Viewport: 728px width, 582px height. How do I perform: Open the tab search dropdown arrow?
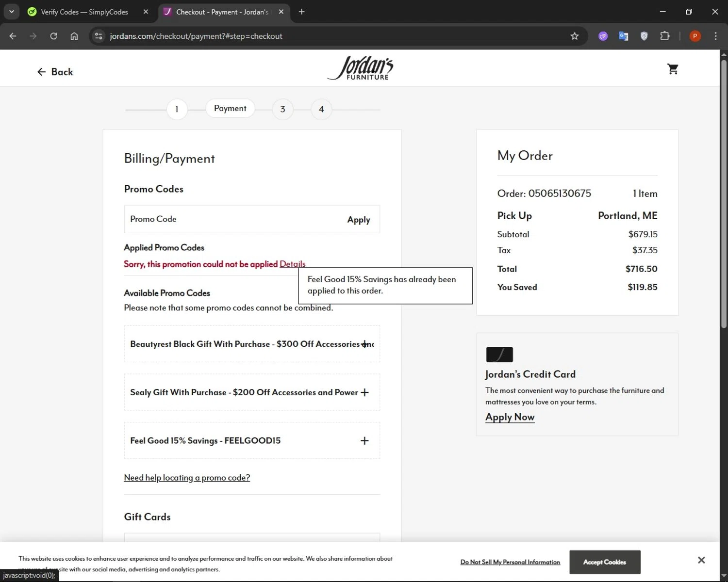[x=11, y=12]
